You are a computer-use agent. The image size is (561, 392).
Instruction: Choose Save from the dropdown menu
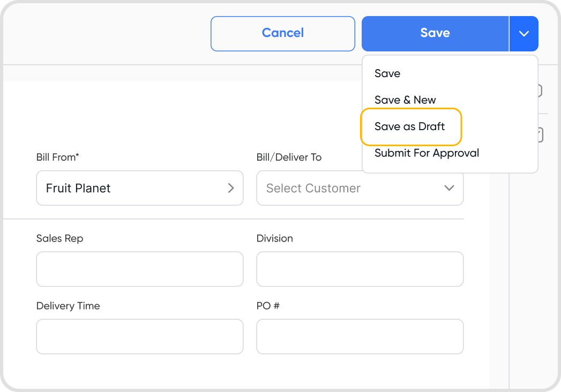tap(387, 73)
